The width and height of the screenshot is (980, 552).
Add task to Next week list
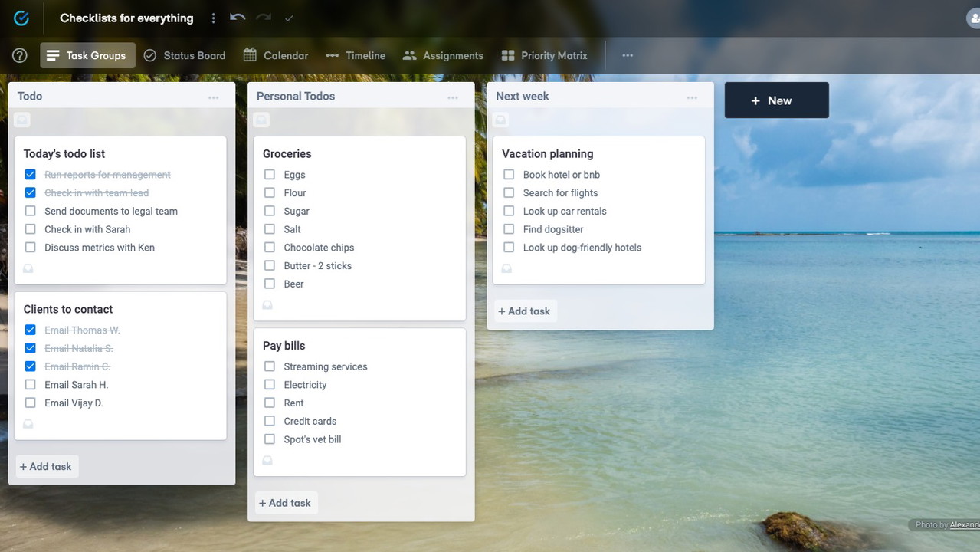pos(524,311)
